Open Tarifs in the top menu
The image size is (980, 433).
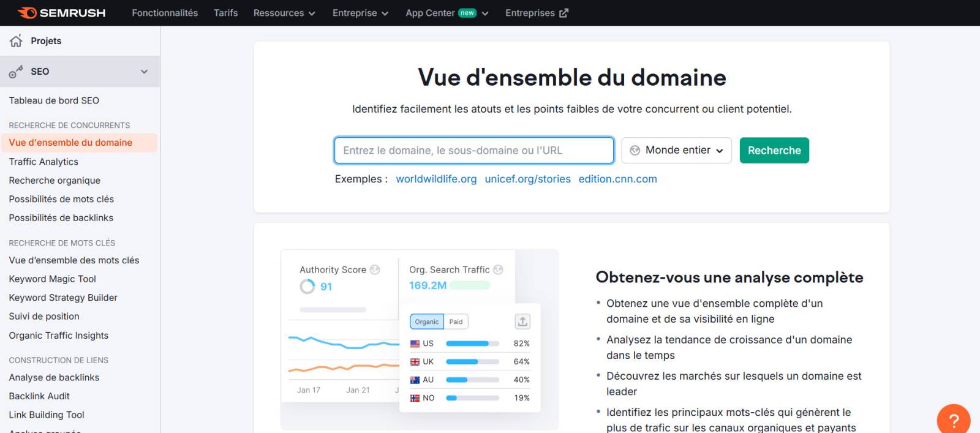pos(226,13)
